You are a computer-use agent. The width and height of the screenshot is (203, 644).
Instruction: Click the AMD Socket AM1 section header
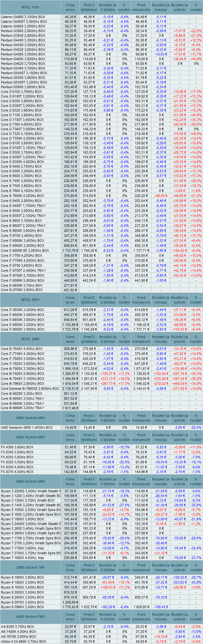point(31,418)
